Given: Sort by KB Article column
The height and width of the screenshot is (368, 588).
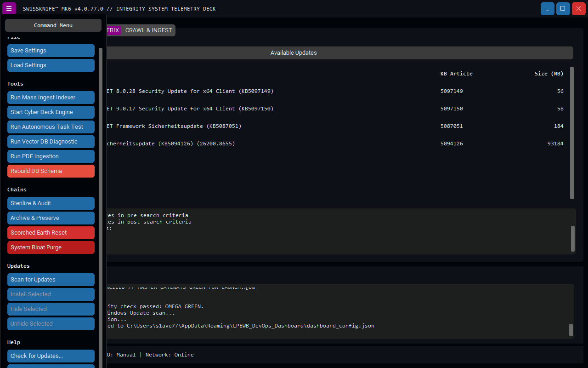Looking at the screenshot, I should click(x=456, y=74).
